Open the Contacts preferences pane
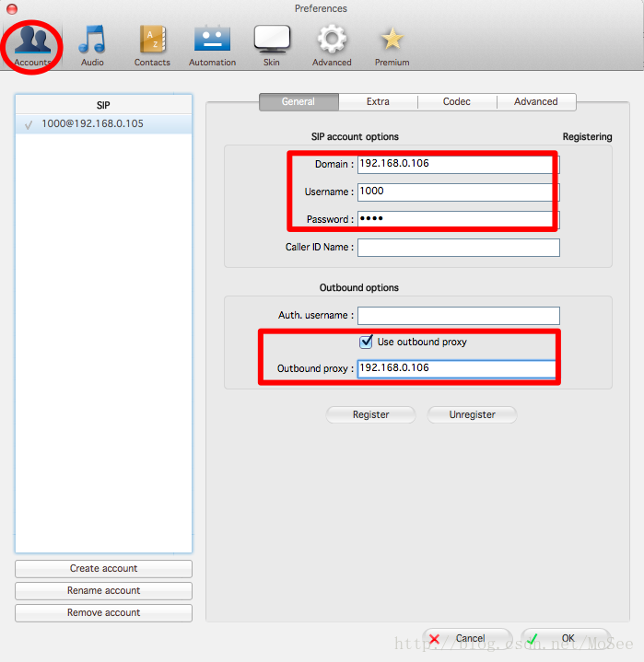This screenshot has width=644, height=662. click(152, 46)
